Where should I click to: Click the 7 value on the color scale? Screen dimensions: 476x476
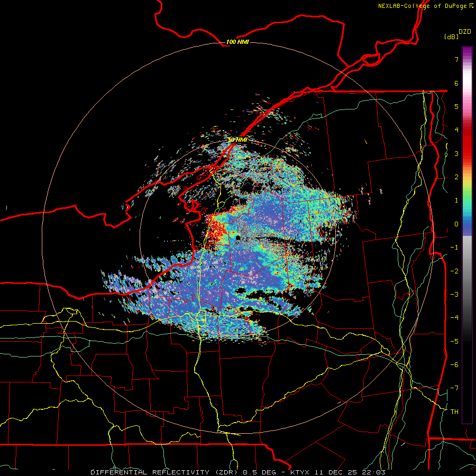pos(456,59)
